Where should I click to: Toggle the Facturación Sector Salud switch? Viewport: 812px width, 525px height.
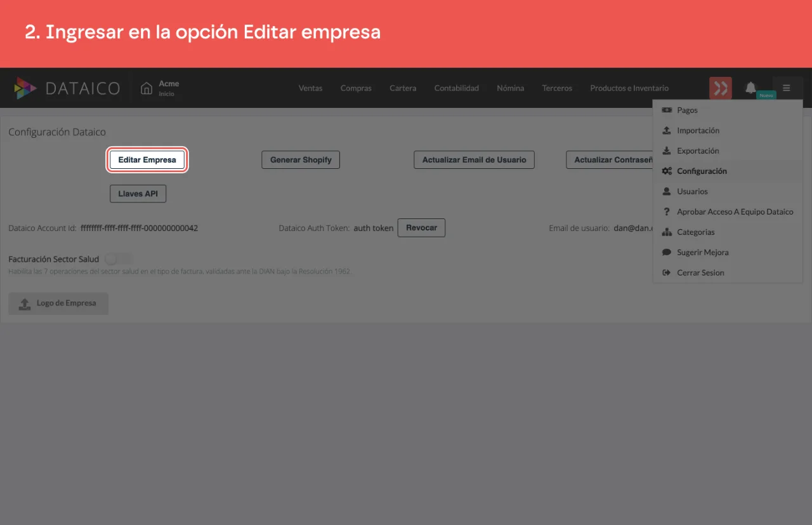(119, 259)
